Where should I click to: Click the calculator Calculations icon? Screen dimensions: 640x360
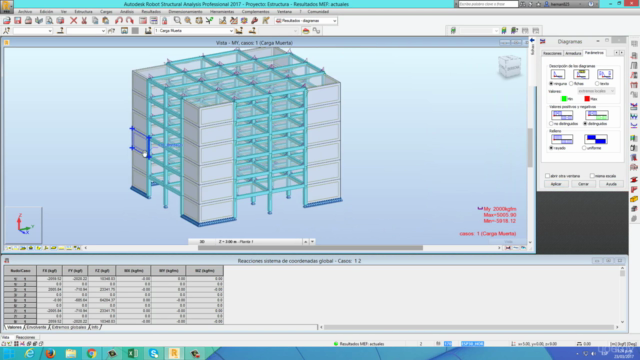[143, 20]
